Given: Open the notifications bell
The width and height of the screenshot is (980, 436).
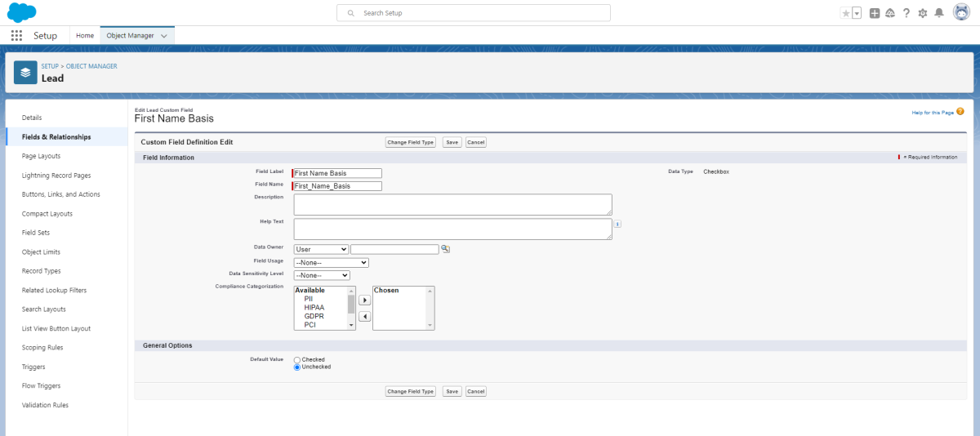Looking at the screenshot, I should pyautogui.click(x=939, y=13).
